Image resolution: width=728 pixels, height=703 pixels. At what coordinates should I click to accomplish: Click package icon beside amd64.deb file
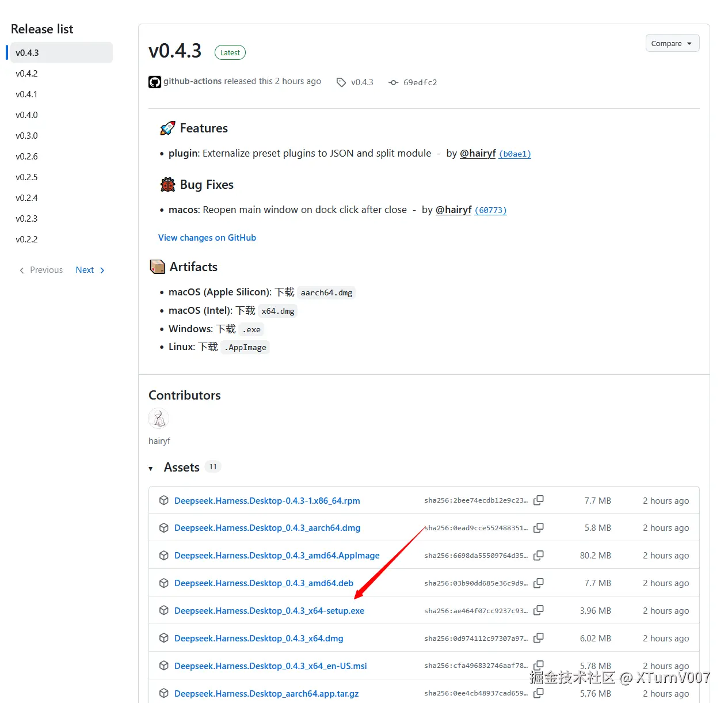164,583
